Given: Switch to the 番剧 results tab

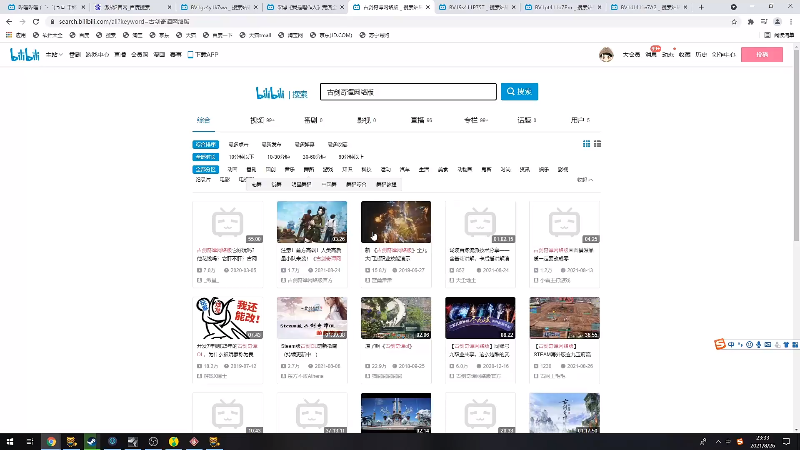Looking at the screenshot, I should [x=313, y=120].
